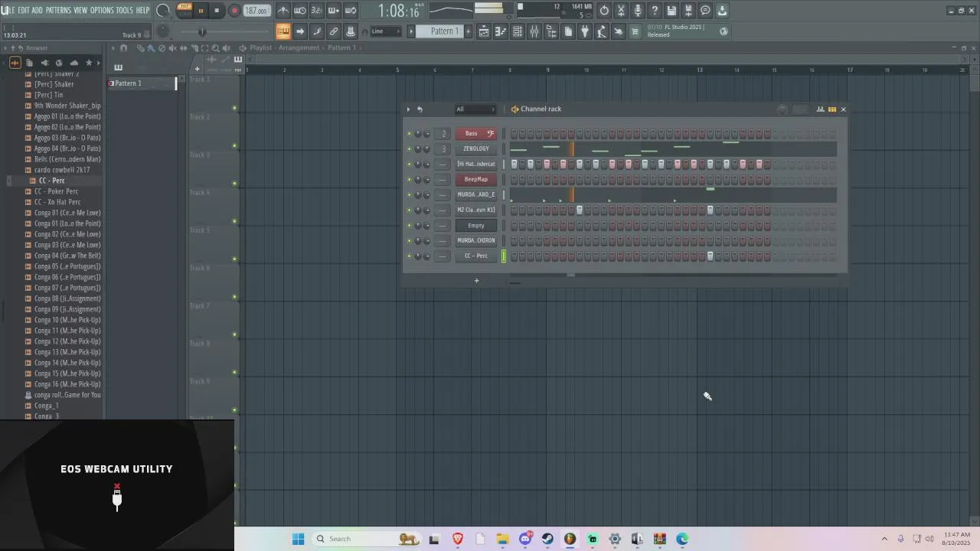Image resolution: width=980 pixels, height=551 pixels.
Task: Adjust the main volume slider in toolbar
Action: (202, 31)
